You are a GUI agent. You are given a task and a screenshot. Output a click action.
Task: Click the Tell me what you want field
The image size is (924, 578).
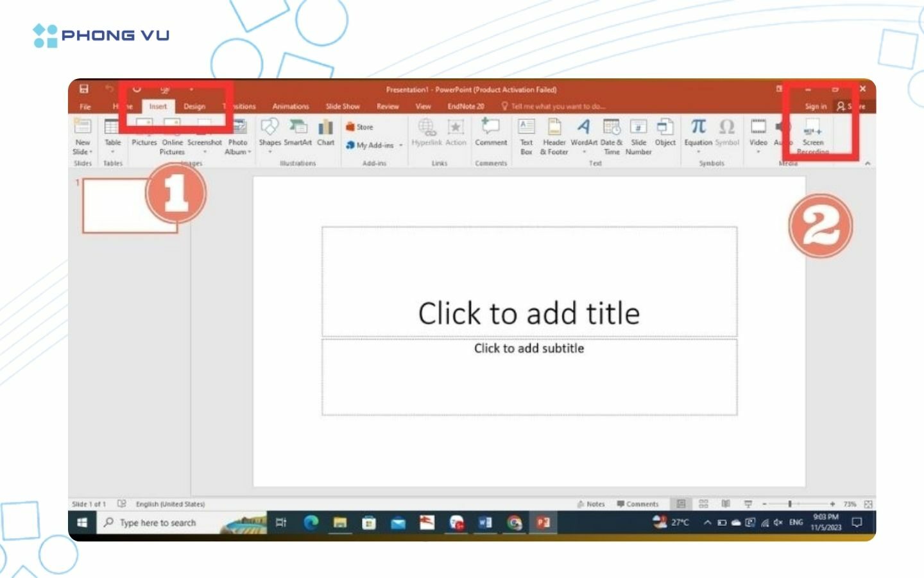pyautogui.click(x=553, y=107)
